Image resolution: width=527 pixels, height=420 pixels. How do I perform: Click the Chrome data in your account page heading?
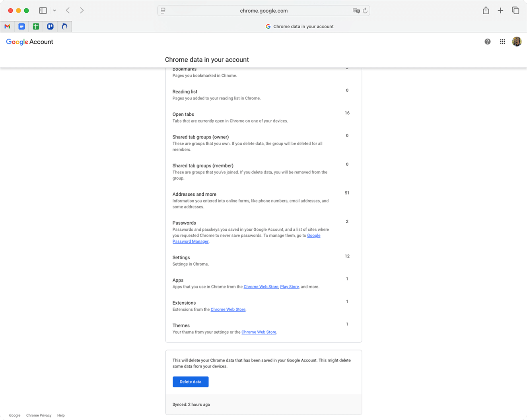pos(207,60)
